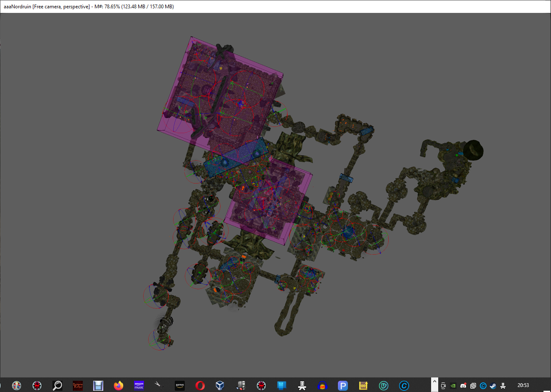Open Firefox from the taskbar
This screenshot has width=551, height=392.
(x=119, y=386)
